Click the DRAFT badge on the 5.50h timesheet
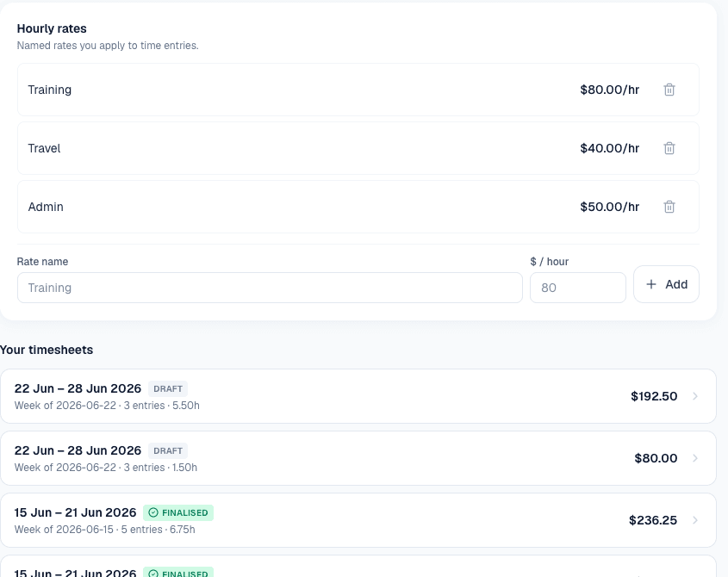 168,388
